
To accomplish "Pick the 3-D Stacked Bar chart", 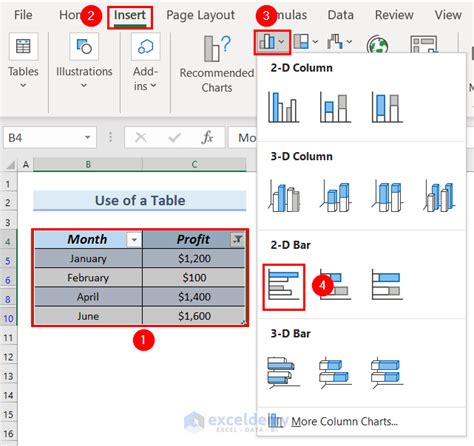I will pyautogui.click(x=336, y=373).
